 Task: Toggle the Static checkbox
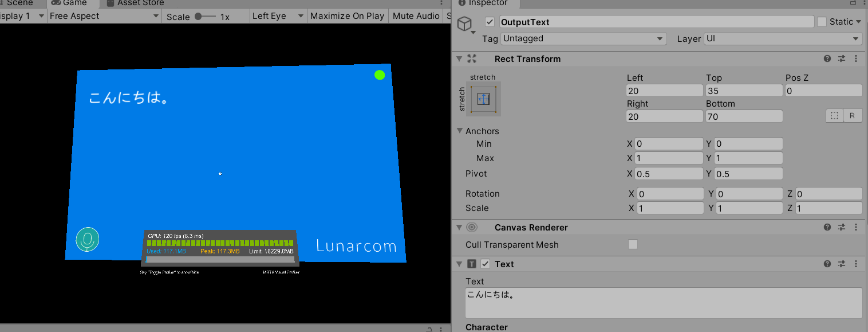822,22
